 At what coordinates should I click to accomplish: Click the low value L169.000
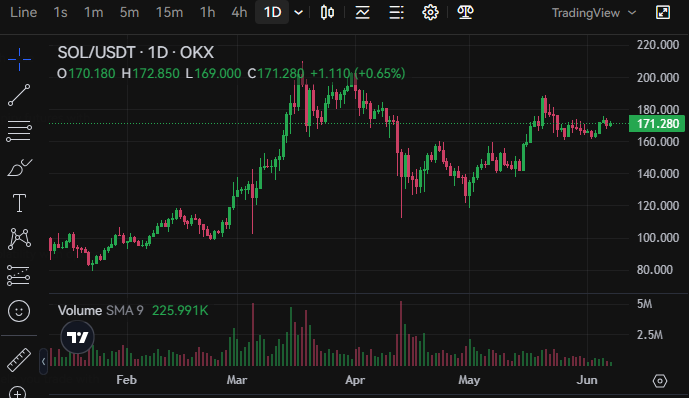click(x=213, y=73)
